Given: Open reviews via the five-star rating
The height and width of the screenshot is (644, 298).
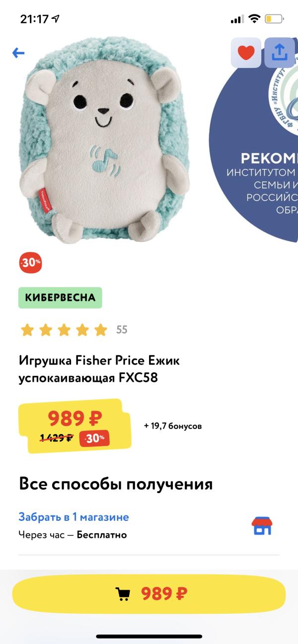Looking at the screenshot, I should pyautogui.click(x=64, y=330).
